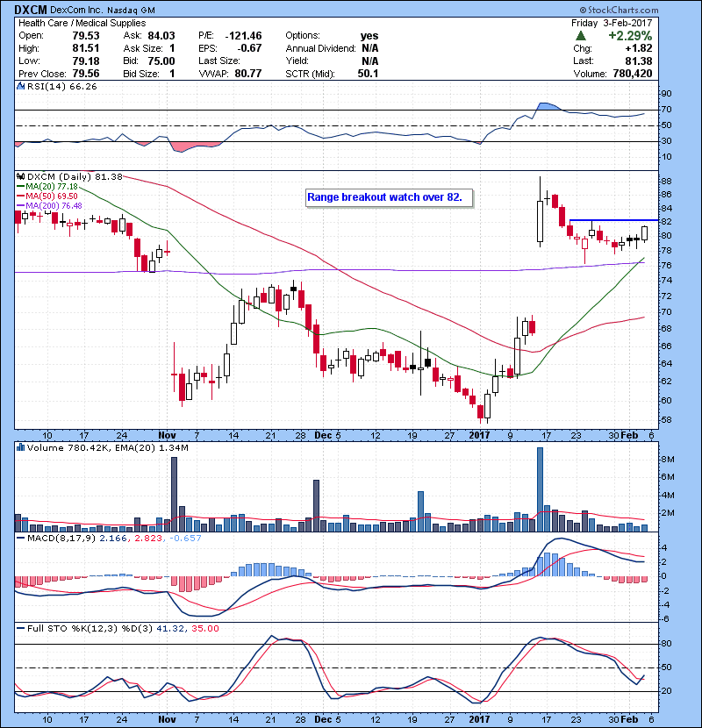The image size is (702, 728).
Task: Select the SCTR (Mid) value 50.1
Action: pos(368,74)
